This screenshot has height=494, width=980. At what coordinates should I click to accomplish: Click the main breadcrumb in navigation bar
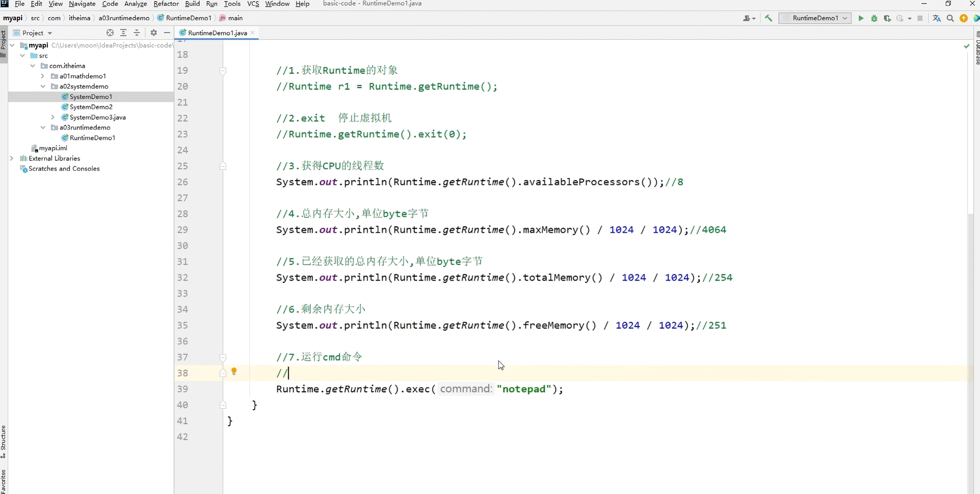(x=235, y=18)
